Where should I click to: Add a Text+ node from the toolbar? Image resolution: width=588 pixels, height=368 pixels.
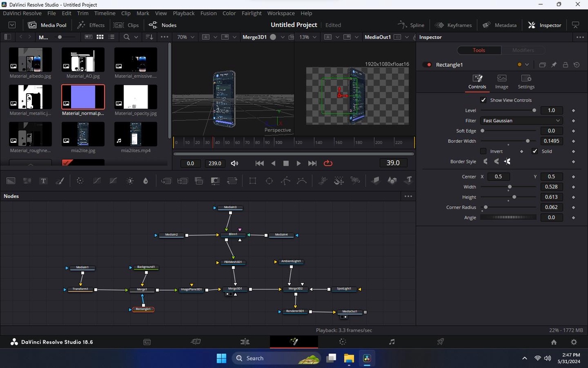43,180
